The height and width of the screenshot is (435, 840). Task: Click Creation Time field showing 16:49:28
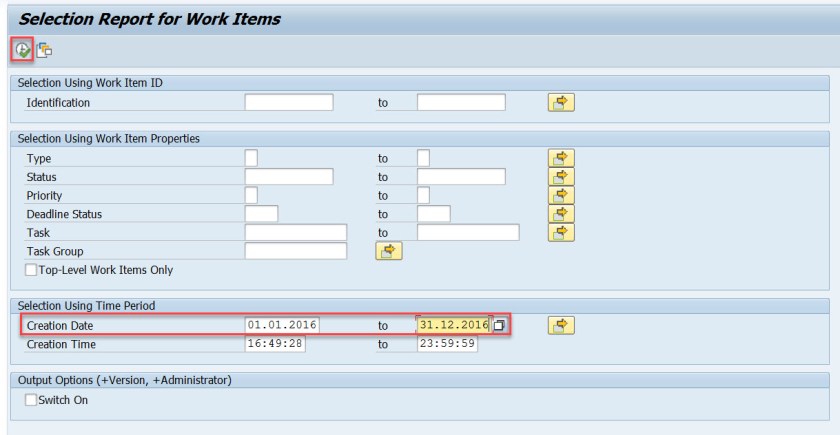(x=275, y=344)
